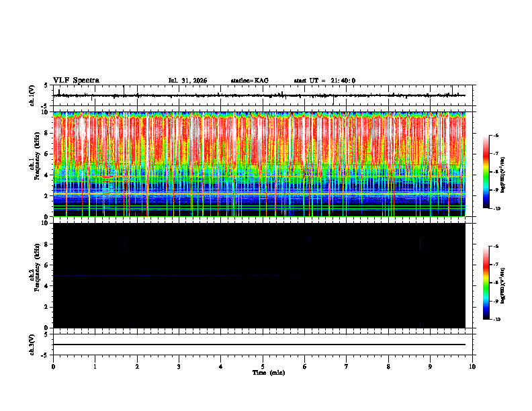Click the ch.3(V) axis label
The width and height of the screenshot is (532, 411).
(33, 345)
